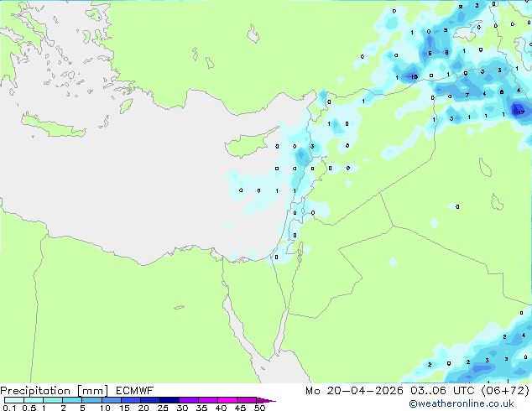
Task: Pick the 1–2 mm legend swatch
Action: point(53,400)
